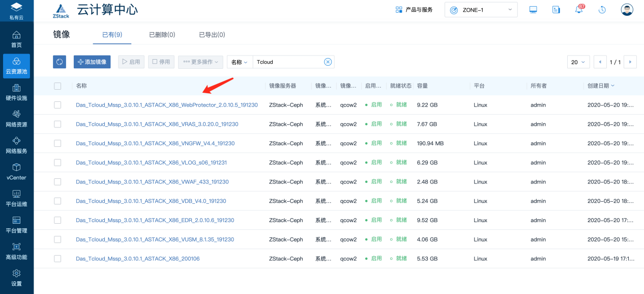Open Das_Tcloud VRAS_3.0.20.0 image link
This screenshot has width=644, height=294.
[x=157, y=124]
